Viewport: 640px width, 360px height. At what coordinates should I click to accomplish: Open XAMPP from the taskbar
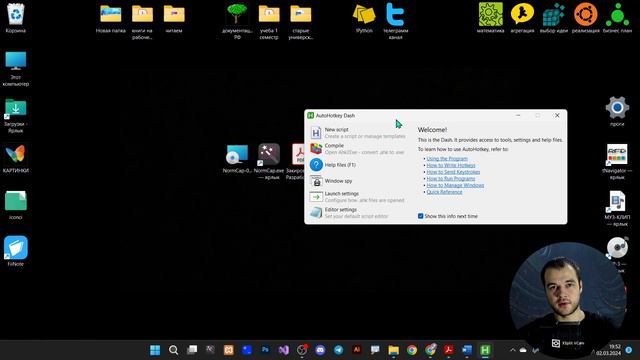229,350
